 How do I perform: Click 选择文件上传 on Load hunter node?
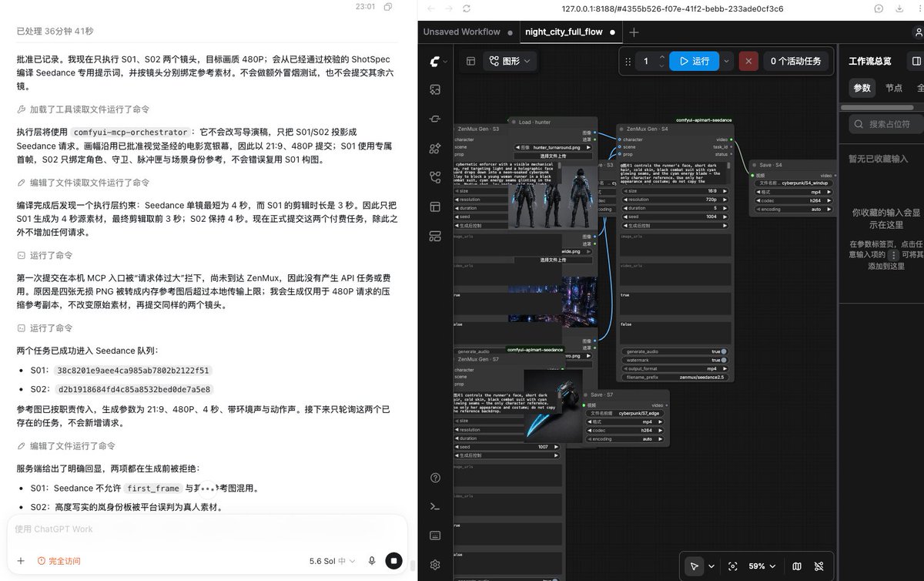click(554, 155)
